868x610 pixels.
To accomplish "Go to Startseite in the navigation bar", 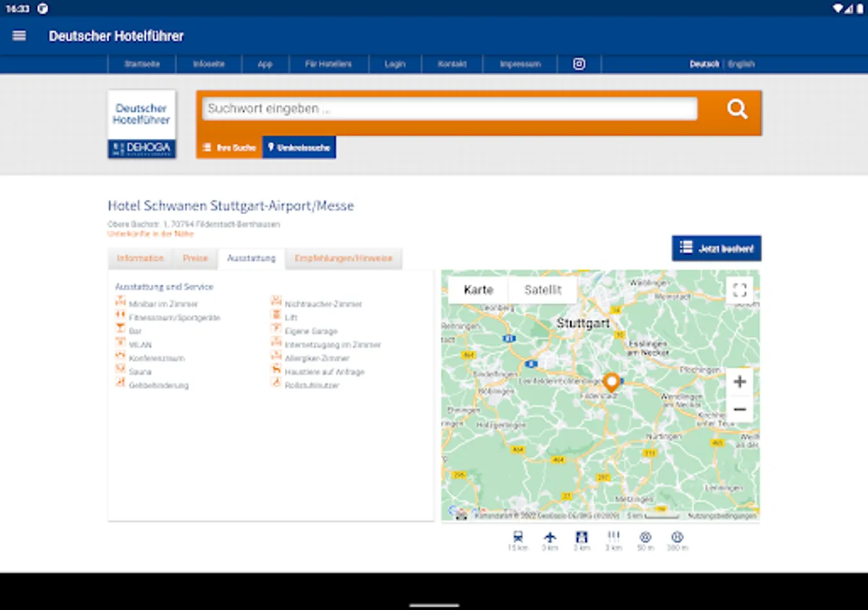I will click(x=142, y=64).
